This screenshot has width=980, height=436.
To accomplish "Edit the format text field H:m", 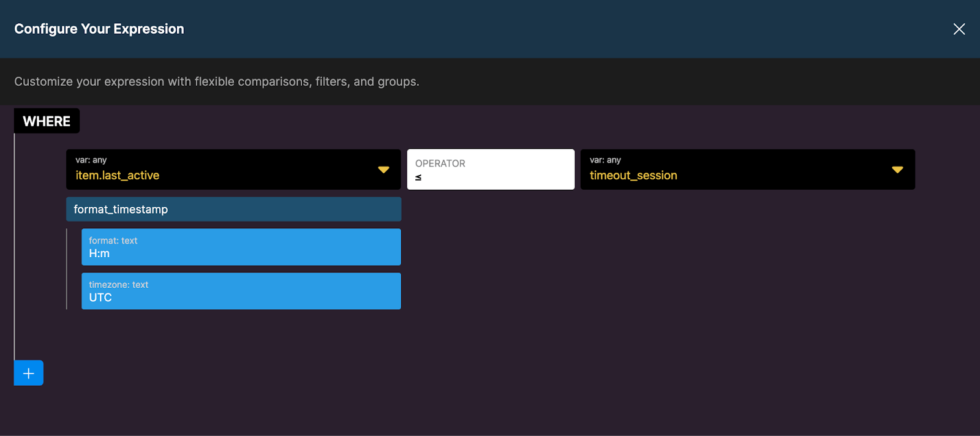I will [x=241, y=247].
